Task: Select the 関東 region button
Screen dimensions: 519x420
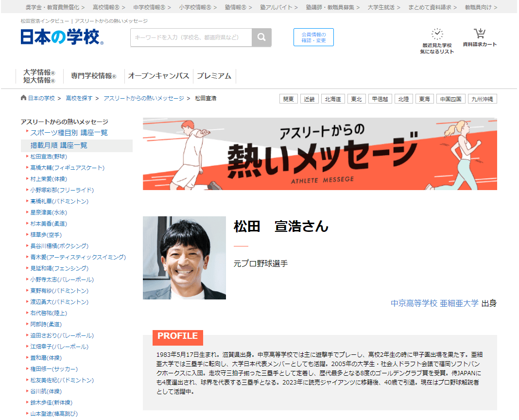Action: (288, 99)
